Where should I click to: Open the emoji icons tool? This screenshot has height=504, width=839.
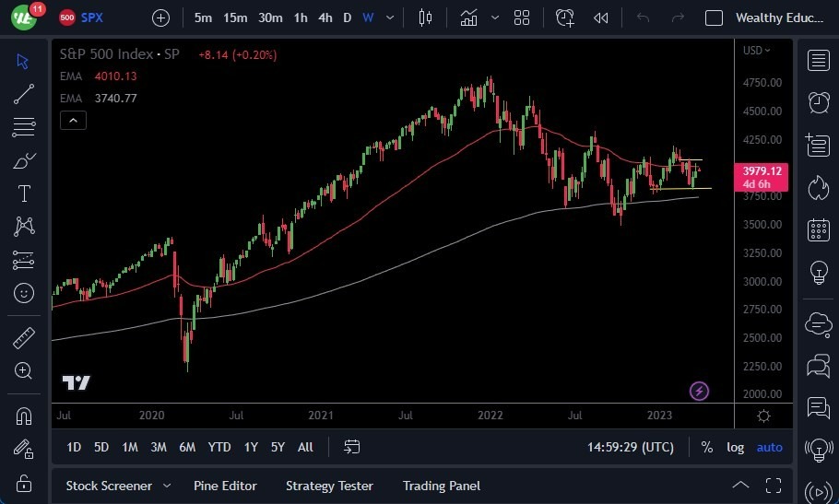tap(24, 293)
